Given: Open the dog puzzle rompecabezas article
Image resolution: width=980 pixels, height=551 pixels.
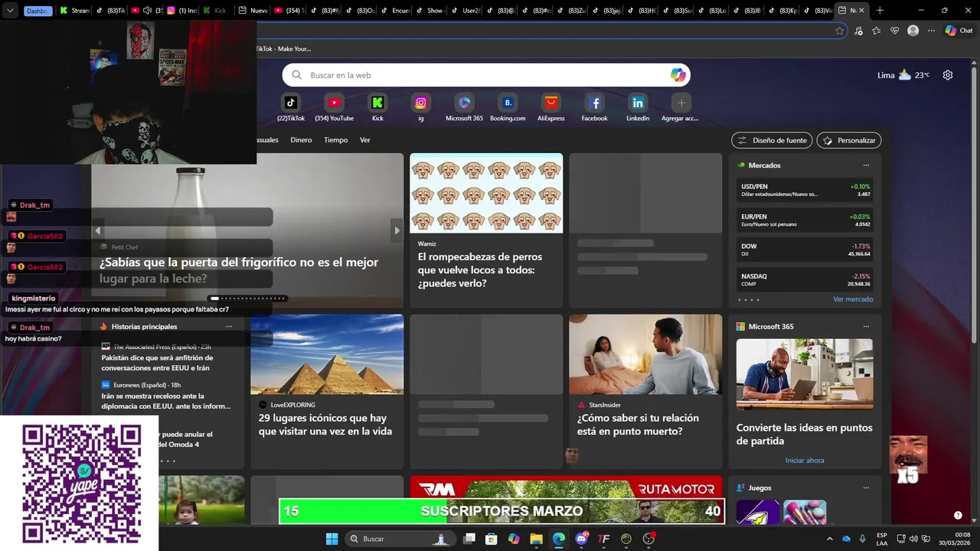Looking at the screenshot, I should [486, 230].
